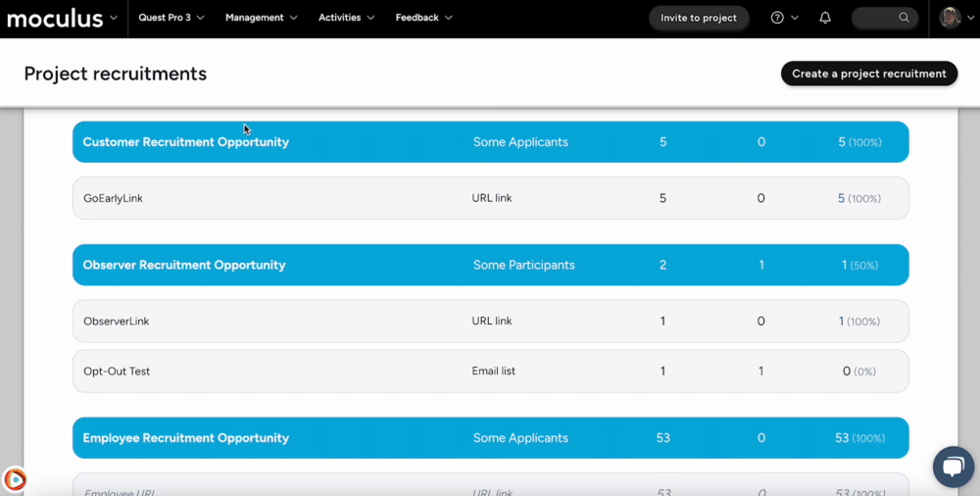The image size is (980, 496).
Task: Open the help question mark menu
Action: (x=777, y=18)
